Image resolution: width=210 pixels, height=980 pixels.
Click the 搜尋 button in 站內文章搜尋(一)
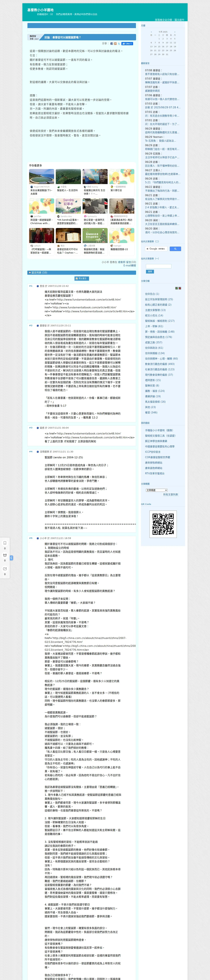(150, 272)
